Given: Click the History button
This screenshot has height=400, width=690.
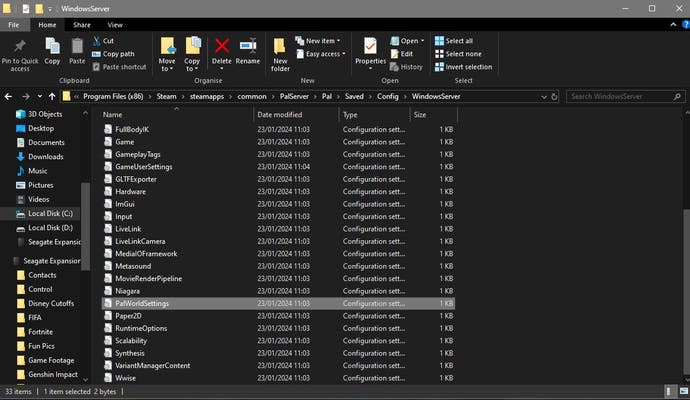Looking at the screenshot, I should (x=406, y=67).
